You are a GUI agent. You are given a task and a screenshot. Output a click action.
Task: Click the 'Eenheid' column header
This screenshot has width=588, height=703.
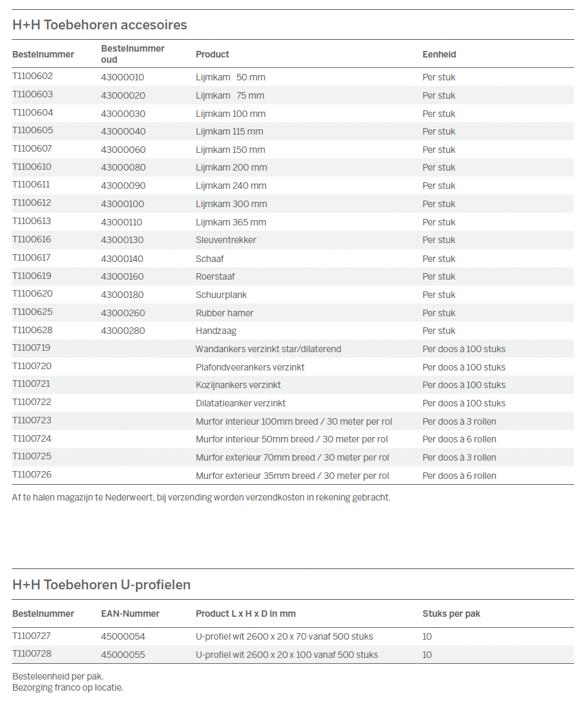point(439,55)
